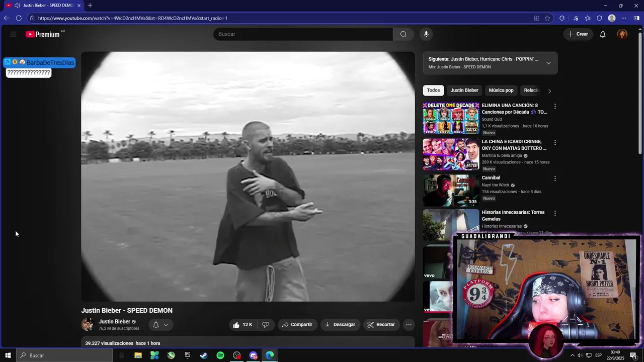Open Steam from the taskbar

point(204,355)
